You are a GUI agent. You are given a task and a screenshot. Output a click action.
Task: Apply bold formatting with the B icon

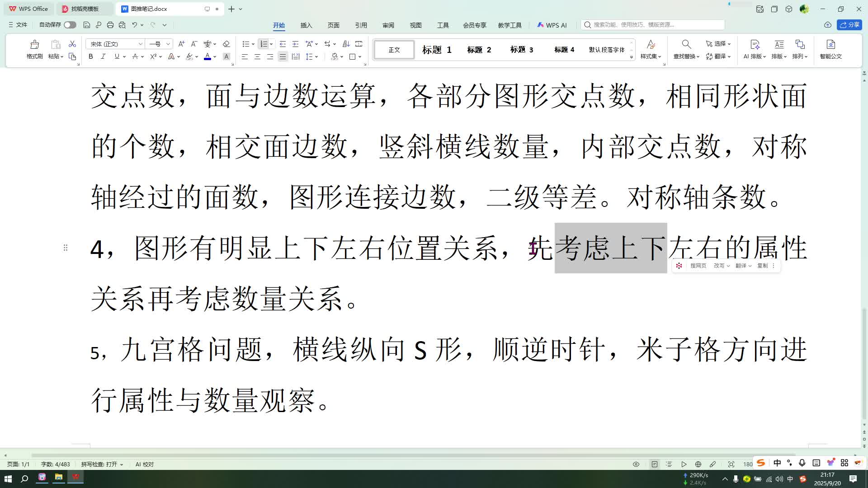pyautogui.click(x=90, y=56)
